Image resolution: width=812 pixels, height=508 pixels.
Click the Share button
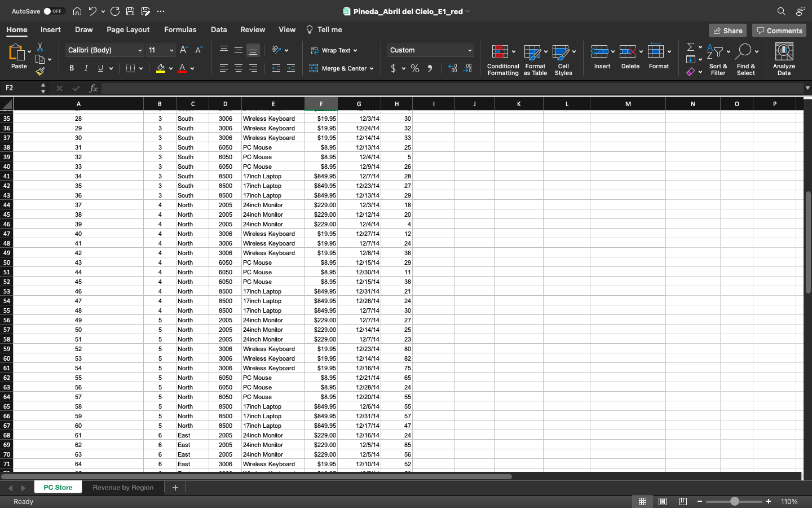[x=727, y=30]
